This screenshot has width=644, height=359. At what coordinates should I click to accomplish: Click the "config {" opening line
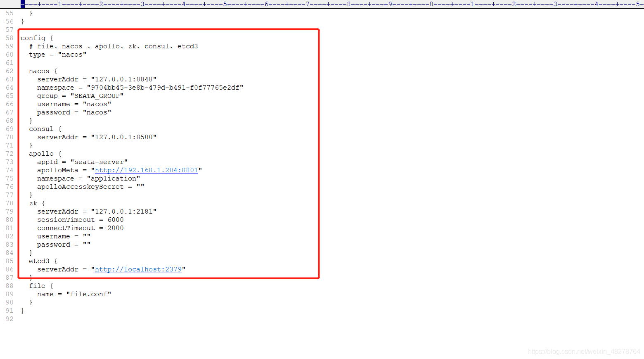point(37,38)
